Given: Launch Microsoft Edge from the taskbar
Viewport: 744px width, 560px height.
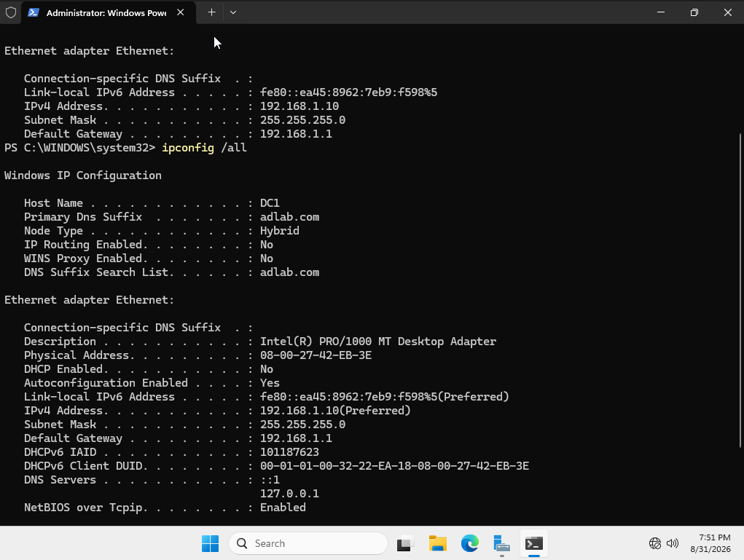Looking at the screenshot, I should coord(470,543).
